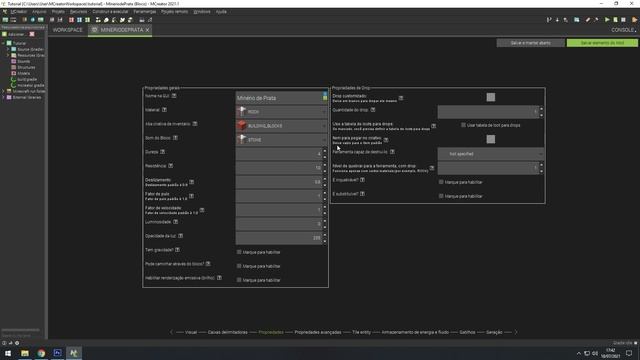The width and height of the screenshot is (640, 360).
Task: Enable Pode caminhar através do bloco checkbox
Action: [x=239, y=266]
